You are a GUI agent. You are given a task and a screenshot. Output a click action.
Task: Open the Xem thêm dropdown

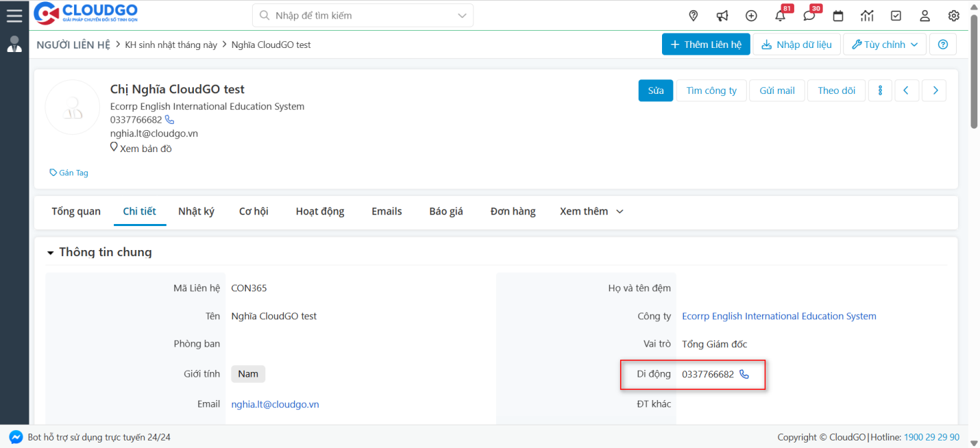coord(591,211)
